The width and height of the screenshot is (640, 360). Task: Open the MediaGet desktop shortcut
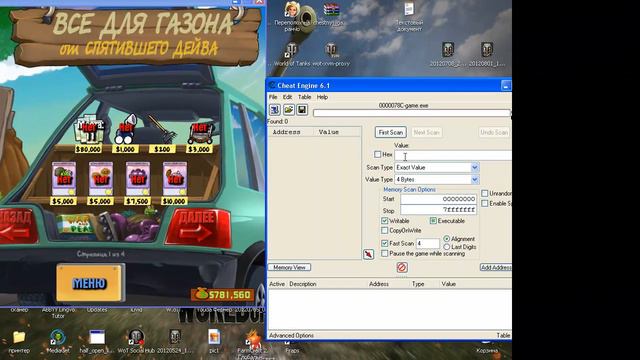[x=58, y=341]
